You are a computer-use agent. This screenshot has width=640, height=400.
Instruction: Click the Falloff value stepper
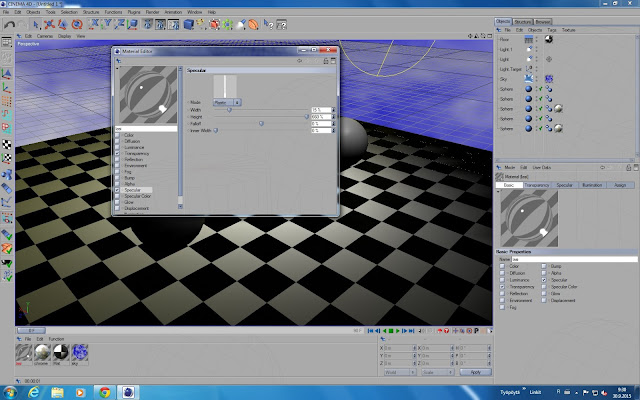coord(333,124)
